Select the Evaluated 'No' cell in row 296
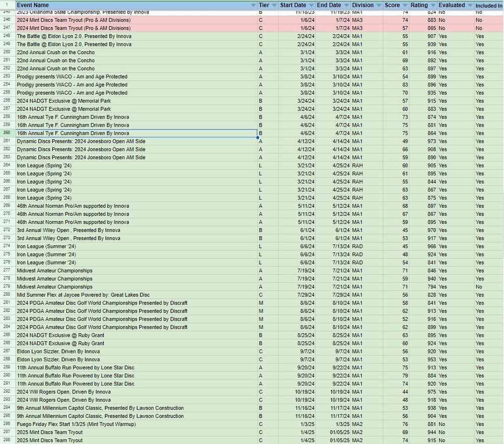 tap(456, 424)
